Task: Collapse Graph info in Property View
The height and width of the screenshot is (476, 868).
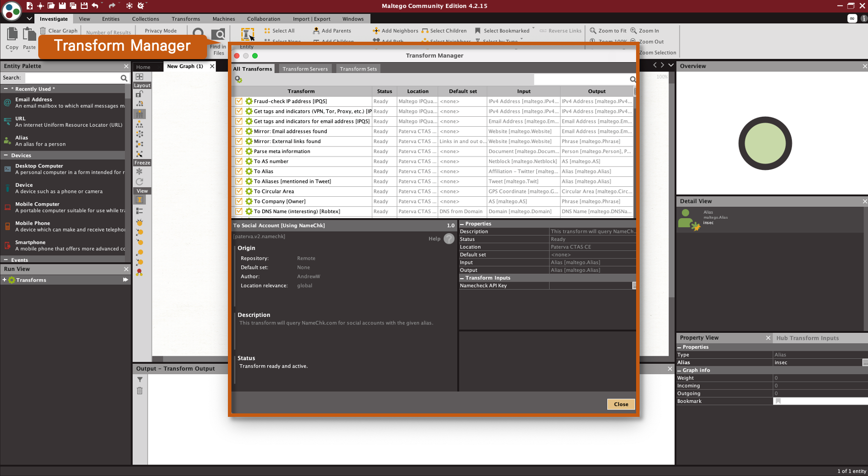Action: (x=679, y=370)
